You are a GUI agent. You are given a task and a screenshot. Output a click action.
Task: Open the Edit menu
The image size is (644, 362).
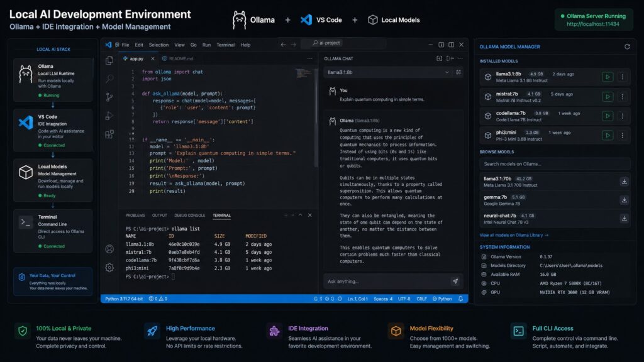139,45
